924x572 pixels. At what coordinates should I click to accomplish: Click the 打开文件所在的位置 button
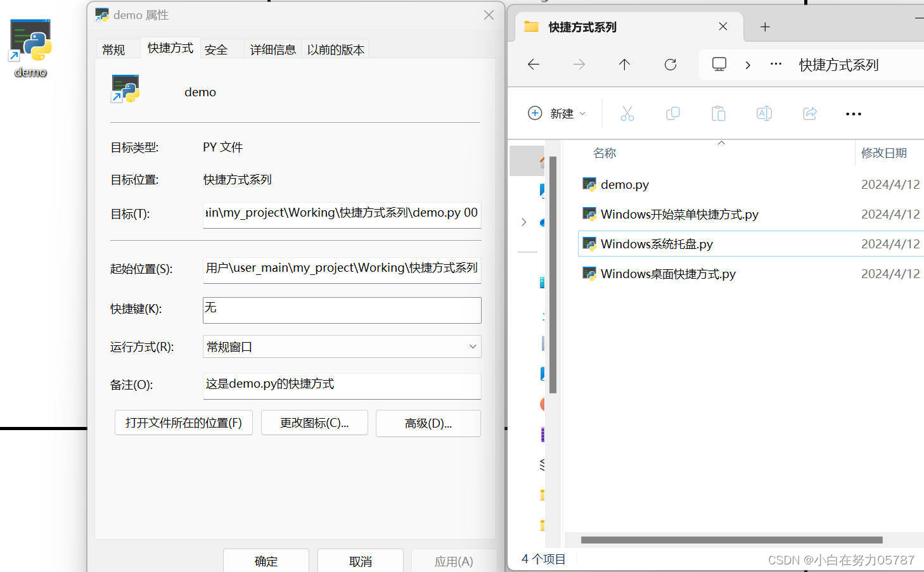tap(183, 423)
